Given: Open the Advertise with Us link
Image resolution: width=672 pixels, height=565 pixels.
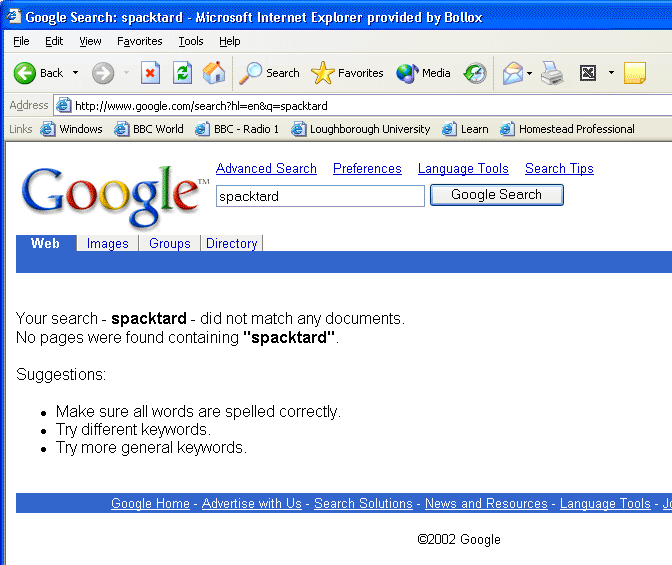Looking at the screenshot, I should [252, 503].
